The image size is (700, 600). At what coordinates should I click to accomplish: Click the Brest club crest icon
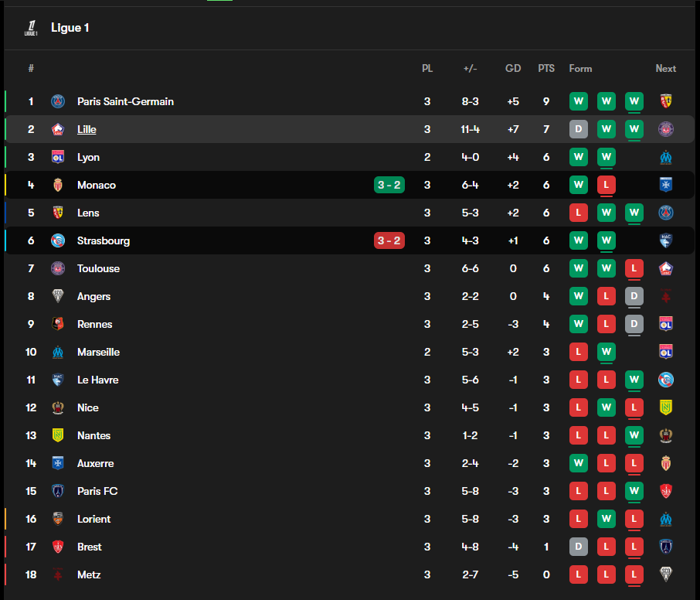pos(58,547)
